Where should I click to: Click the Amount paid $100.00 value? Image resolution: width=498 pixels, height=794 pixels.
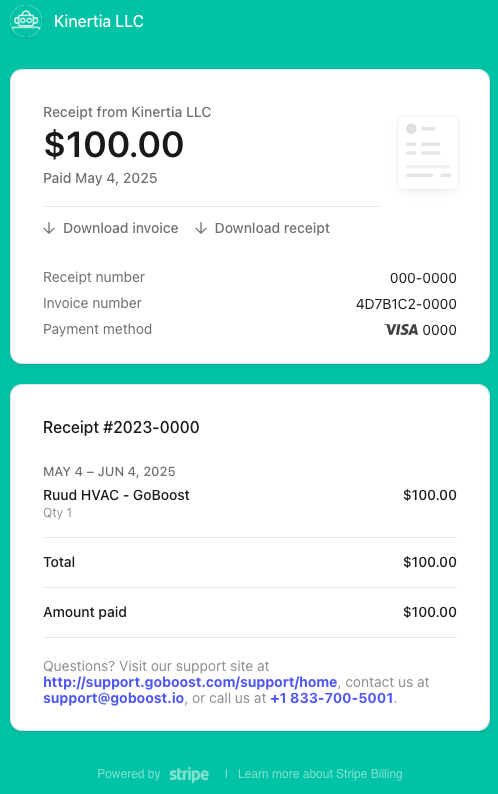(x=430, y=612)
